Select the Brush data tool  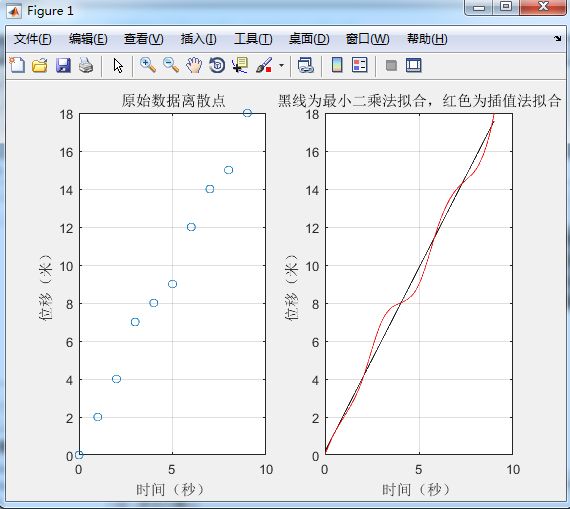(264, 65)
